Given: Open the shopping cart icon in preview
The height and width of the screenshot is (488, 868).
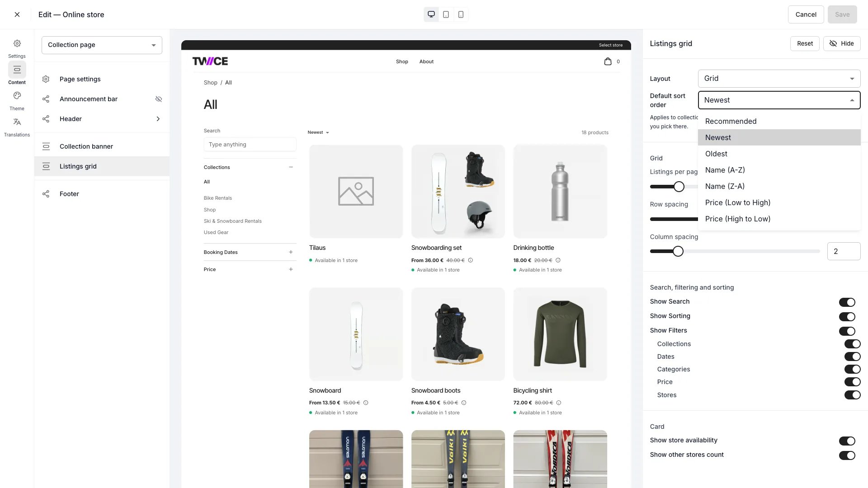Looking at the screenshot, I should coord(608,61).
